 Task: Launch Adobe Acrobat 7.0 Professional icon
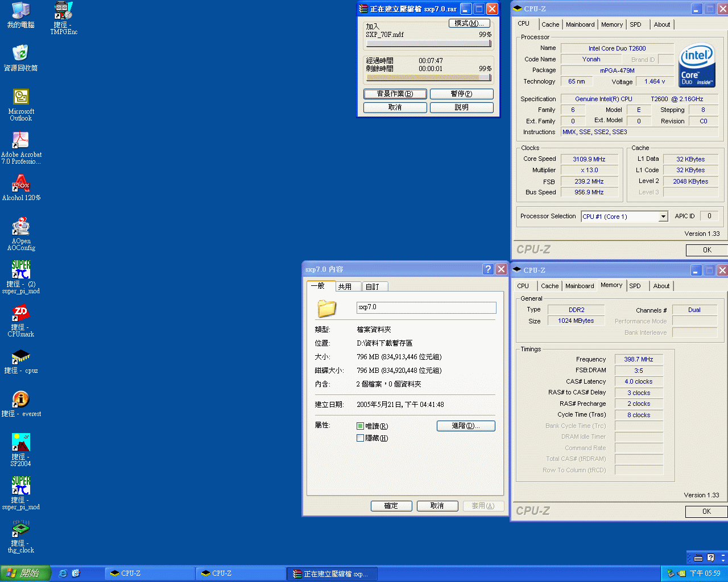[21, 139]
